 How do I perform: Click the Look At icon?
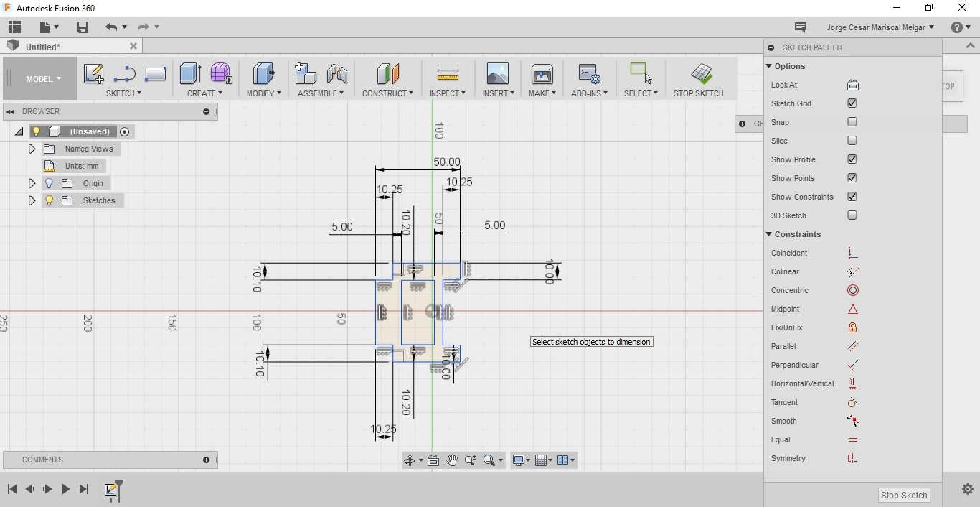852,85
